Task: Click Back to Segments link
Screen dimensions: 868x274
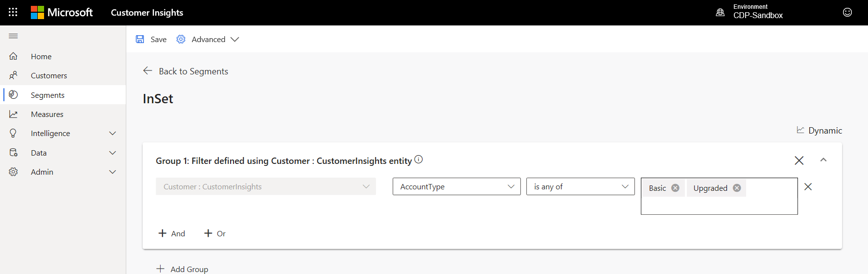Action: coord(193,71)
